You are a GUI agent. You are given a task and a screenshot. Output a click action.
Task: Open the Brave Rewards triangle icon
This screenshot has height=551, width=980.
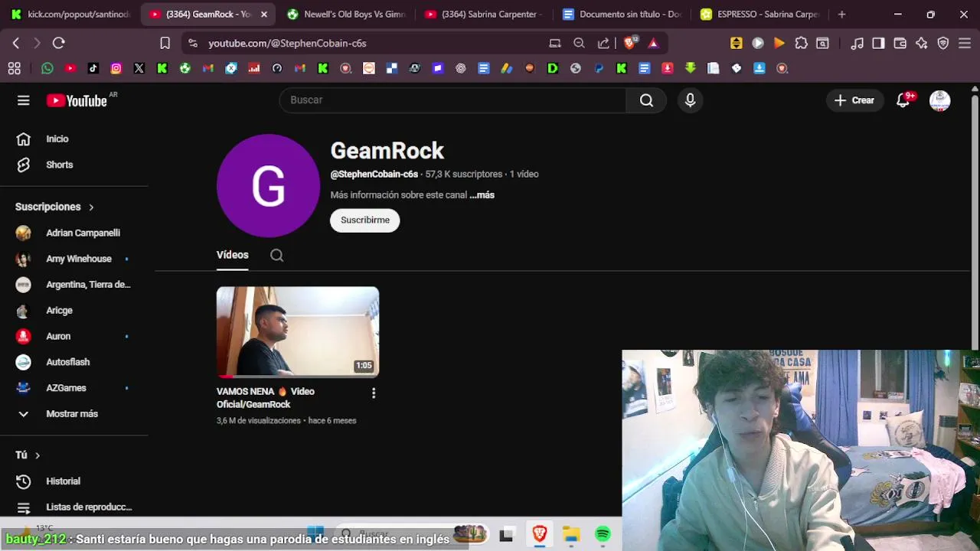pos(653,43)
